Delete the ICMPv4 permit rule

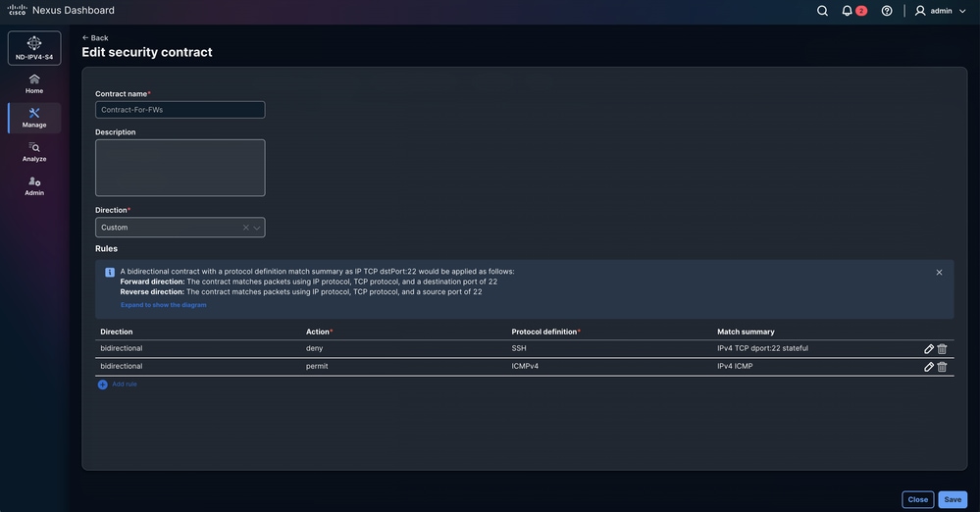[x=942, y=367]
